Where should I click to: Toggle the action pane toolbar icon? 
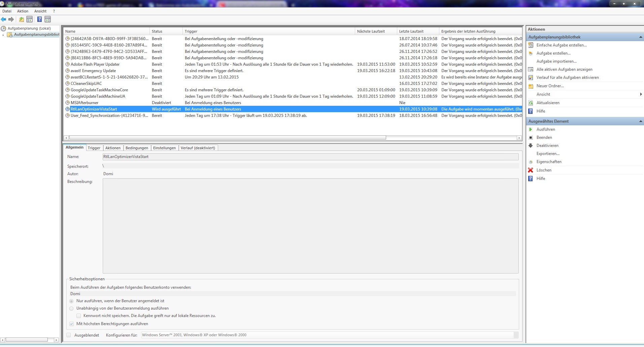[48, 20]
